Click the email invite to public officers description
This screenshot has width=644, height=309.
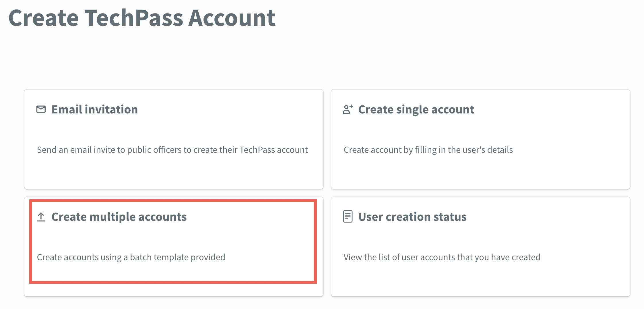pos(172,150)
